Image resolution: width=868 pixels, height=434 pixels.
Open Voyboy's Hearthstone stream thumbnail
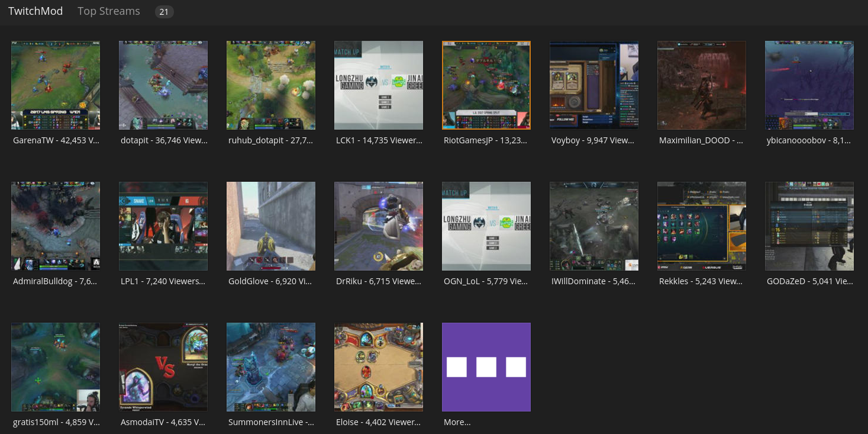(594, 85)
